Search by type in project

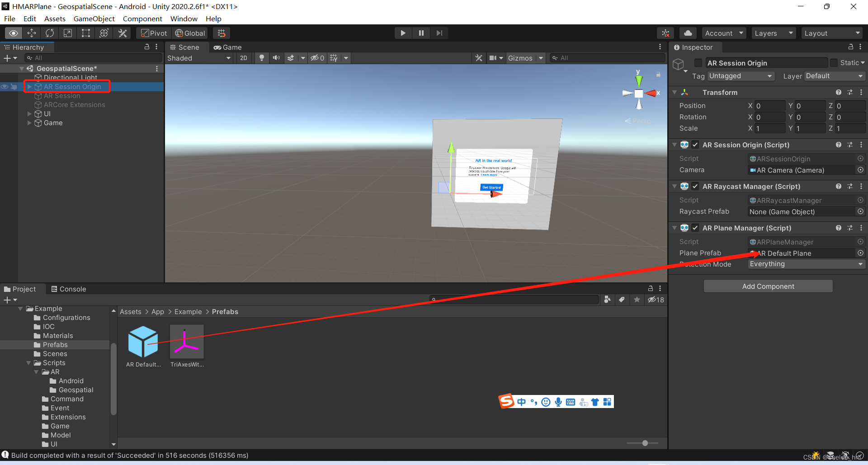point(607,300)
